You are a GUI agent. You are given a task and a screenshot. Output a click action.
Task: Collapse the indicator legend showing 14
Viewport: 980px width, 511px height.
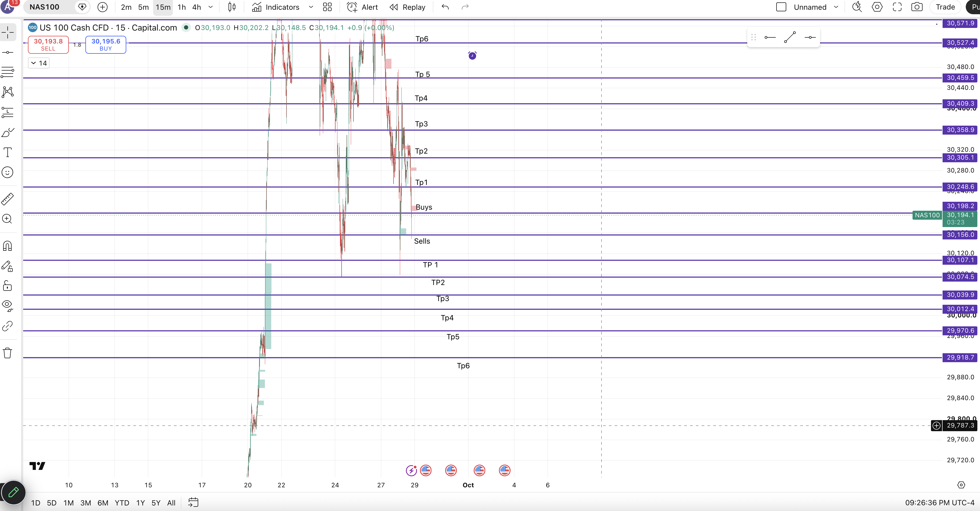click(39, 63)
